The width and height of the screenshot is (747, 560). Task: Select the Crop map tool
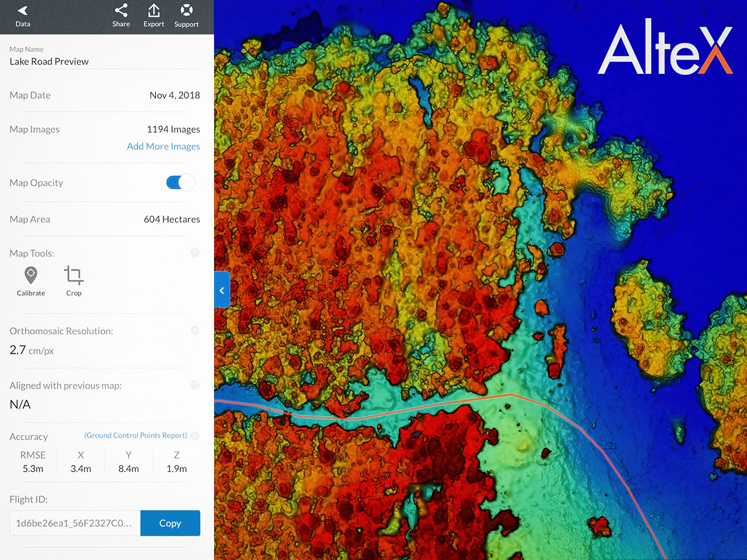point(74,281)
